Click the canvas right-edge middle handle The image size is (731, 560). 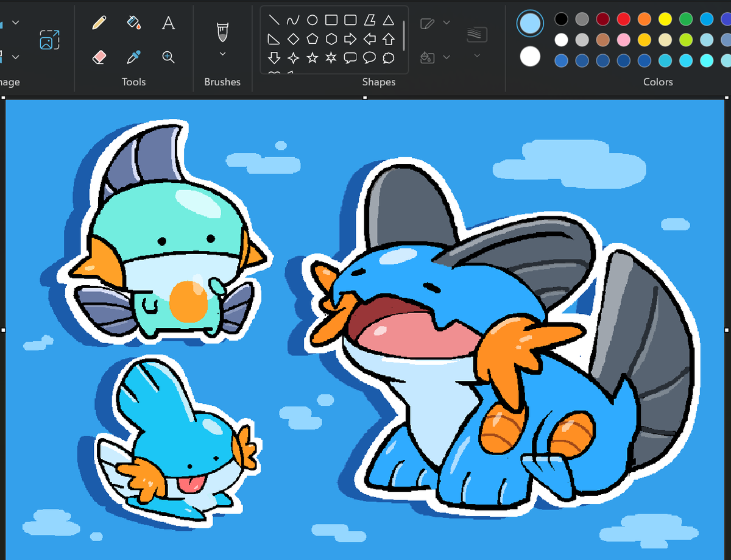coord(728,330)
